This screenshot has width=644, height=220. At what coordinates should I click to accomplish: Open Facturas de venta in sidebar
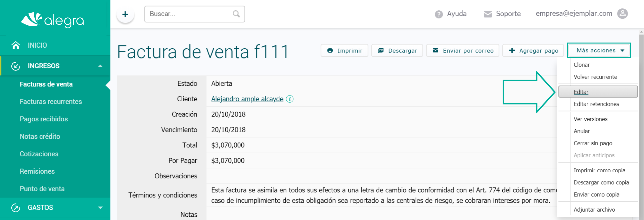point(46,84)
